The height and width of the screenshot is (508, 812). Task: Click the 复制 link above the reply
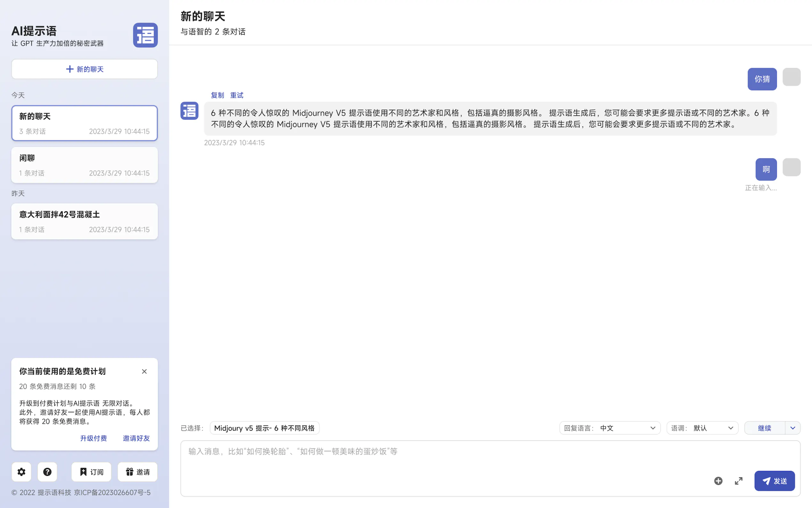coord(217,95)
